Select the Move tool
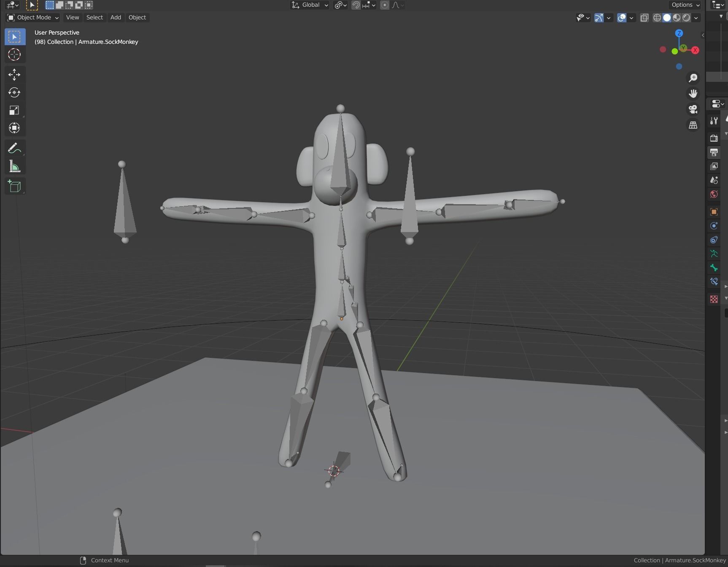 coord(14,75)
